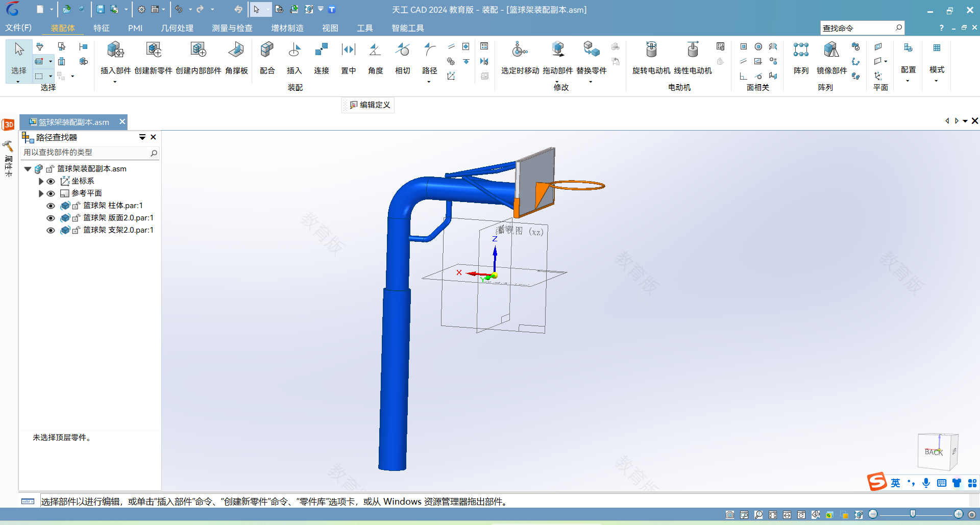Close the 路径查找器 panel
980x525 pixels.
click(153, 137)
